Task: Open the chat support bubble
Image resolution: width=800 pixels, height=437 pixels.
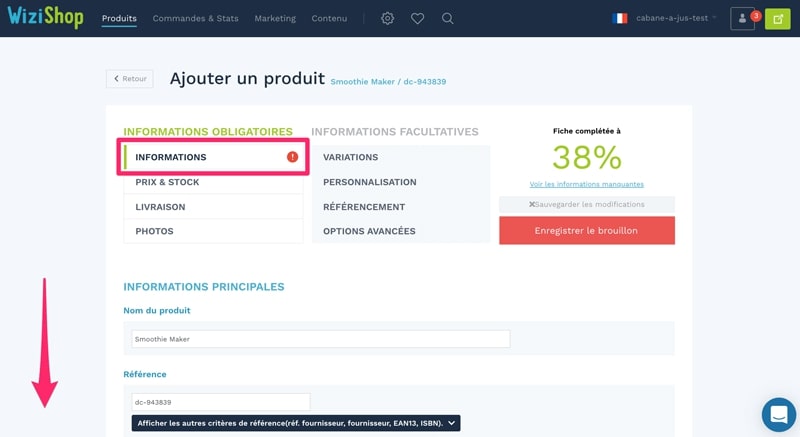Action: click(779, 415)
